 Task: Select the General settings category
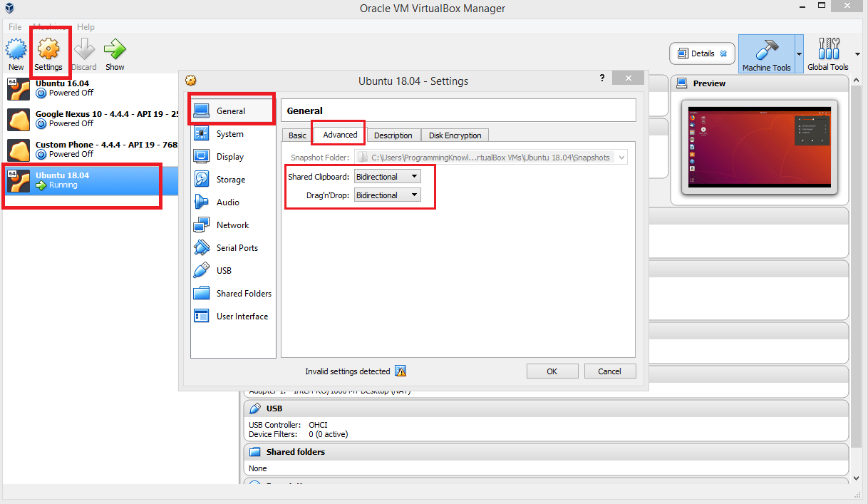point(232,110)
